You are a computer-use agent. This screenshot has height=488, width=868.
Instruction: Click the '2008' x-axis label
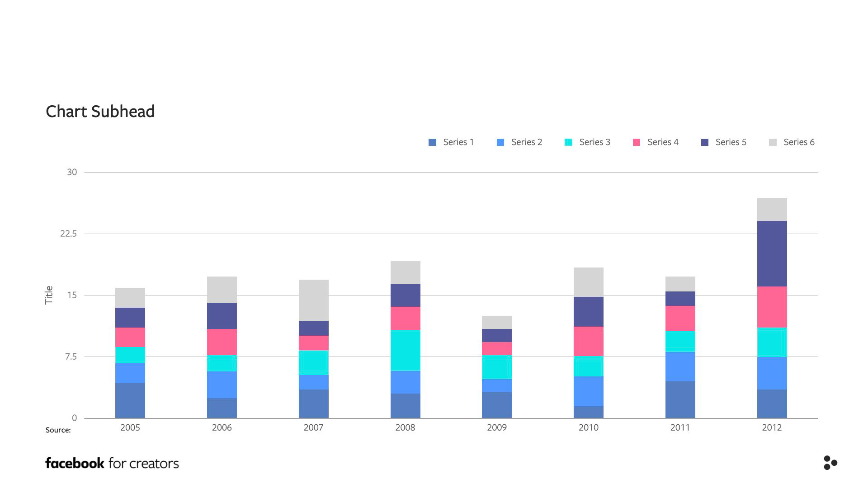(x=405, y=427)
